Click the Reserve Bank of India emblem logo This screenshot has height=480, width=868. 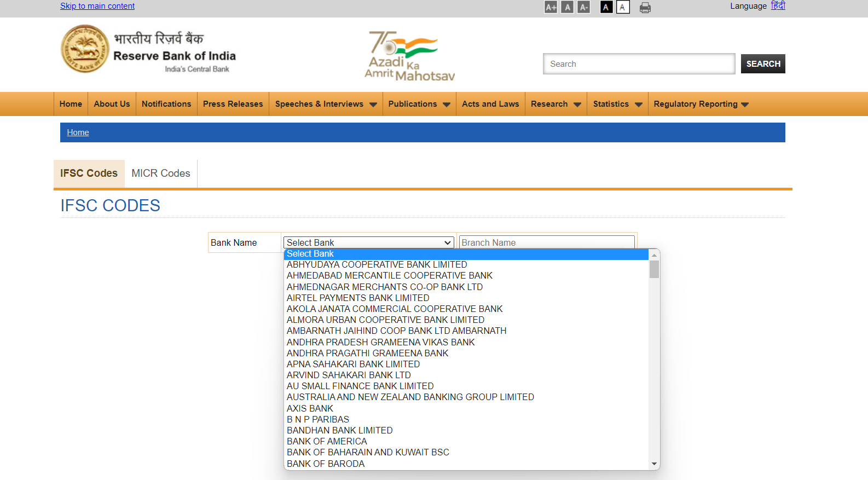[x=85, y=49]
